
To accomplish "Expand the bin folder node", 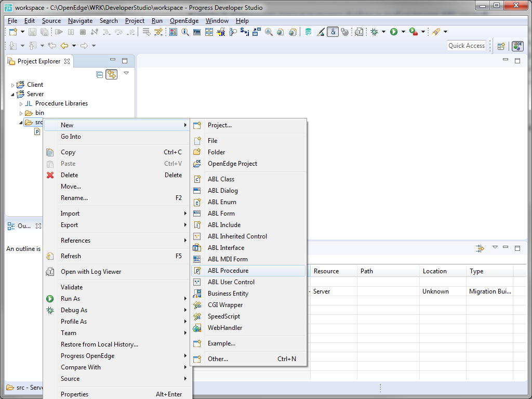I will [21, 113].
